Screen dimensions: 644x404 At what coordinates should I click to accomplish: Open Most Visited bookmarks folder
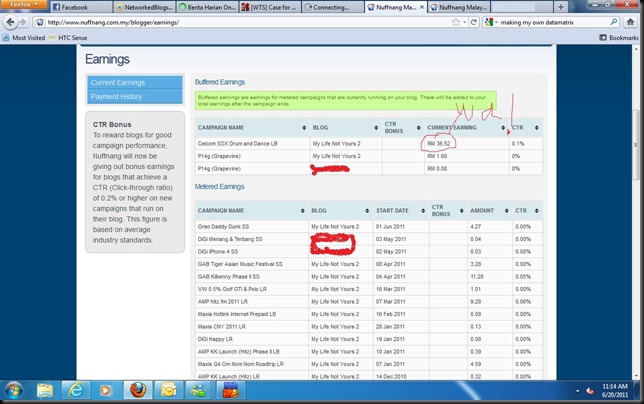coord(24,38)
